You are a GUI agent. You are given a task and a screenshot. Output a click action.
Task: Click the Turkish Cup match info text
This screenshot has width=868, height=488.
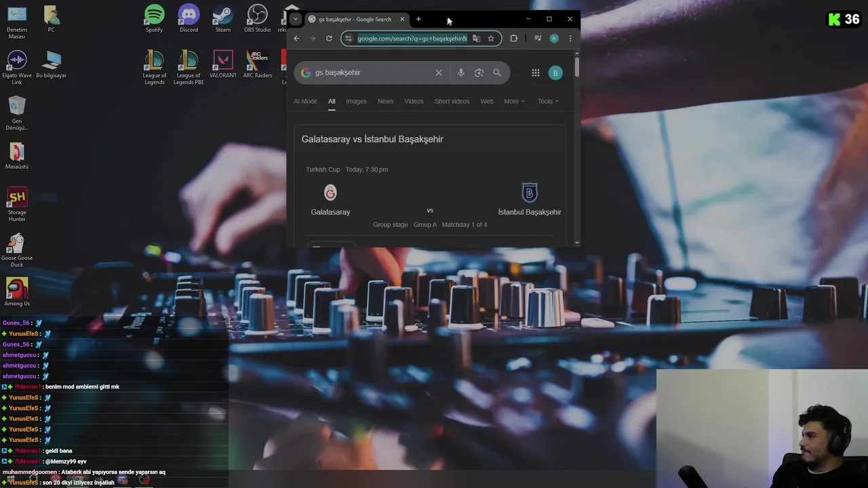point(347,169)
